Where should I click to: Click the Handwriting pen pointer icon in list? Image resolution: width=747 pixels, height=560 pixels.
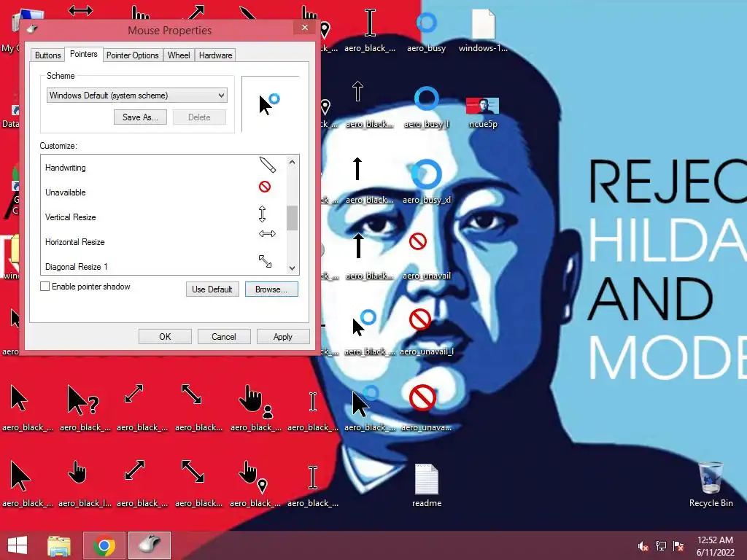click(267, 165)
